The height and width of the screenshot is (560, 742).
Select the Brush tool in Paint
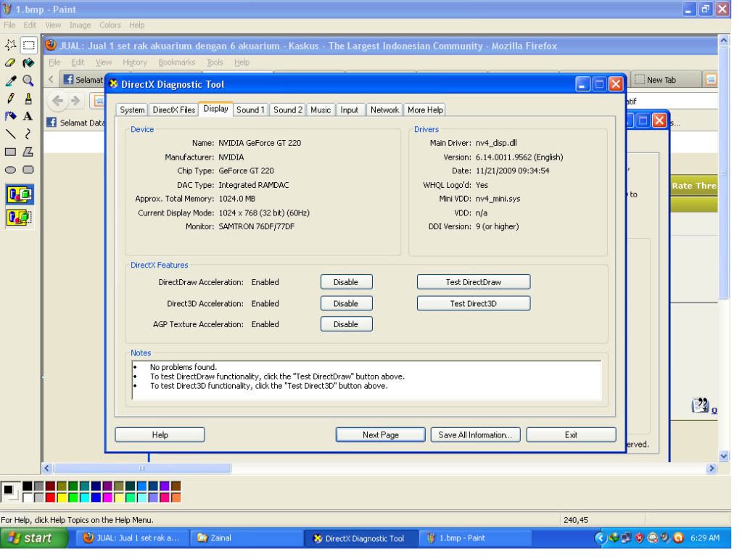(x=28, y=99)
